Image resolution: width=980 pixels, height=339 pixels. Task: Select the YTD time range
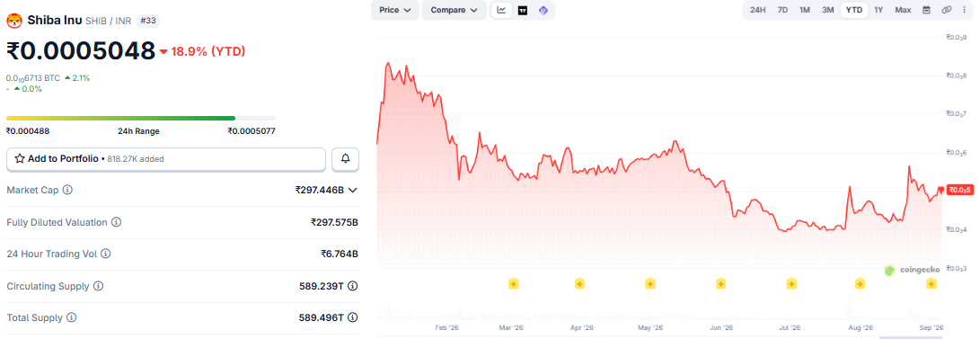(853, 10)
